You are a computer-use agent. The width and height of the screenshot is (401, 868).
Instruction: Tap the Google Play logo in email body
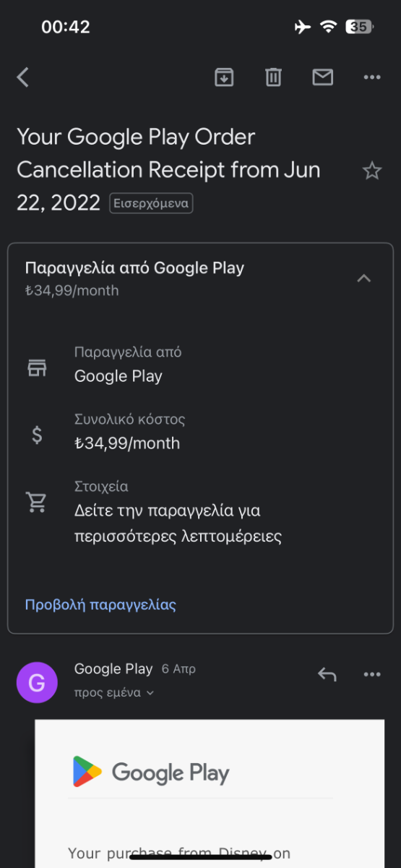coord(151,772)
